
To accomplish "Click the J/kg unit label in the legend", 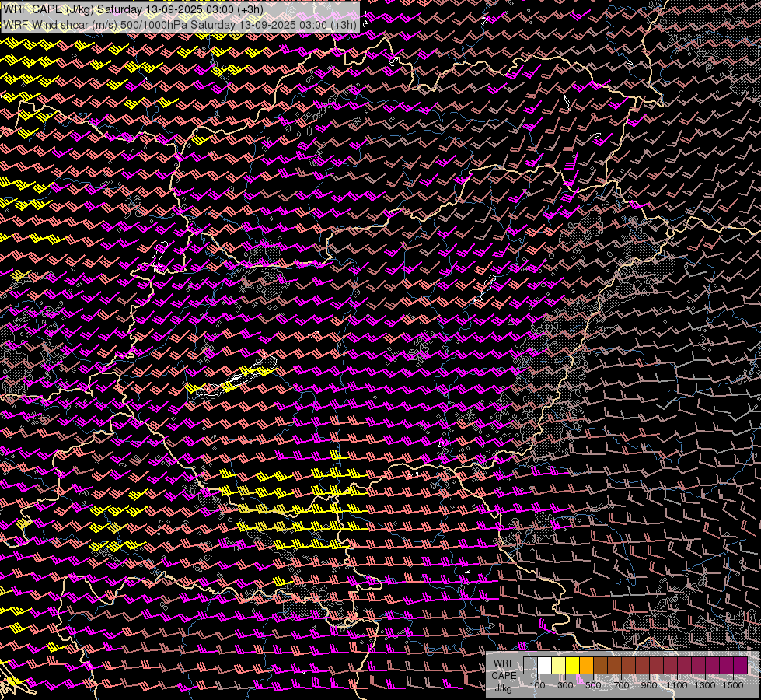I will click(503, 688).
